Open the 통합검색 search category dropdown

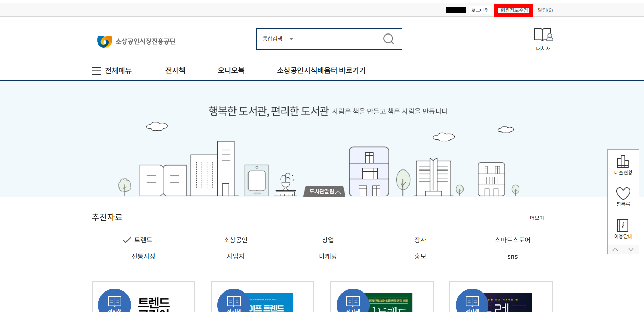click(277, 39)
